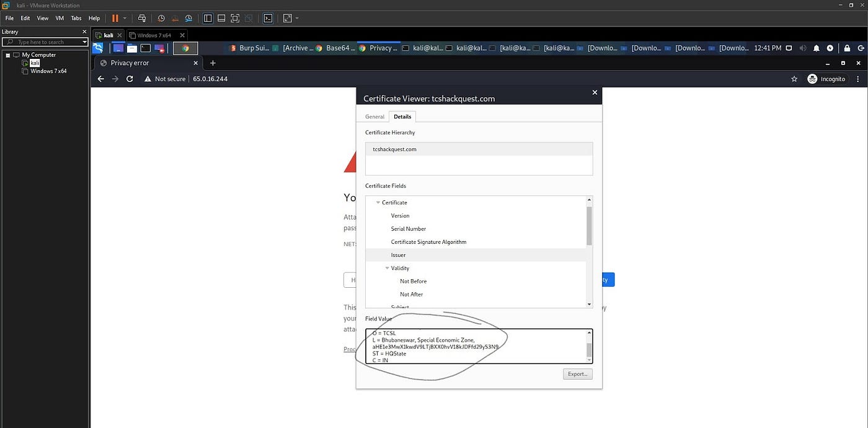Switch to the General tab in Certificate Viewer

(374, 117)
